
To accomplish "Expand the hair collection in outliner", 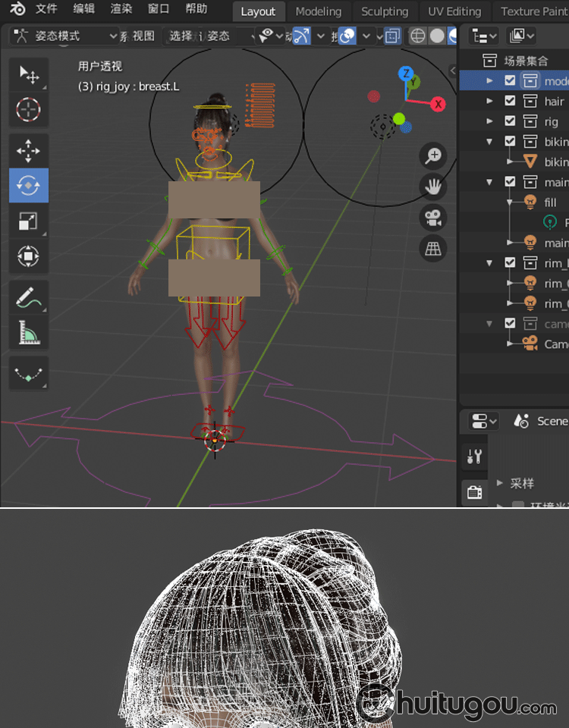I will [x=490, y=101].
